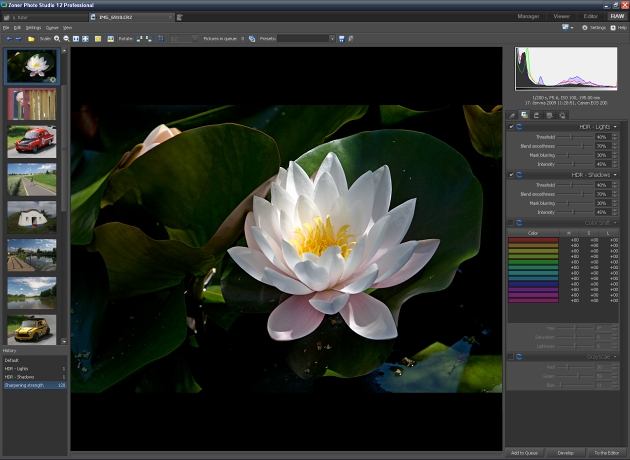Click HDR - Lights Threshold 40% value field
The height and width of the screenshot is (460, 630).
point(603,137)
